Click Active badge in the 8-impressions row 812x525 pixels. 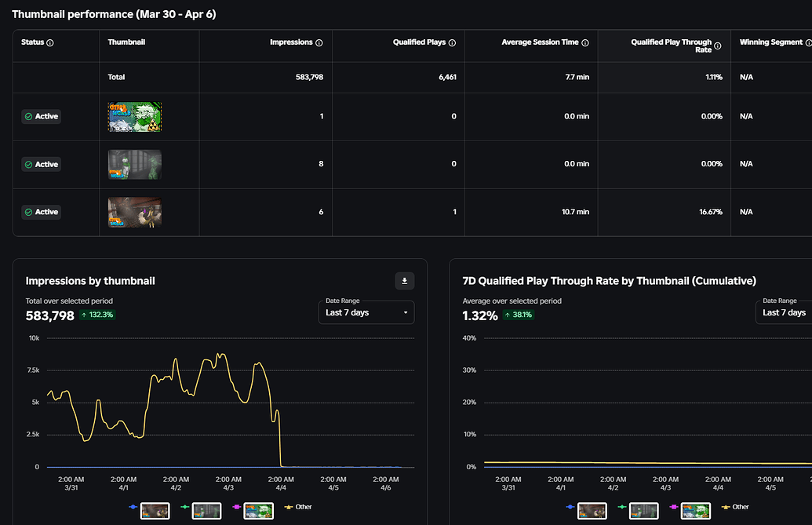pos(42,164)
